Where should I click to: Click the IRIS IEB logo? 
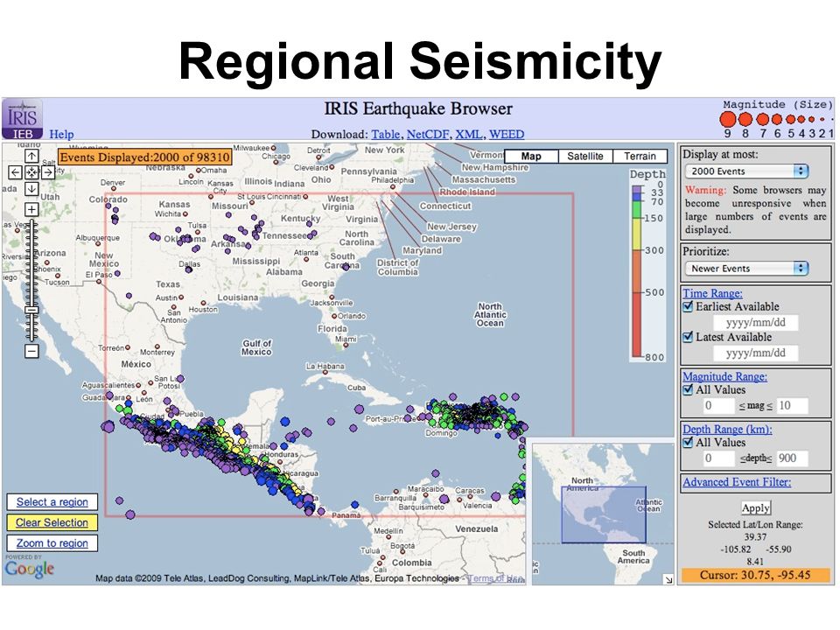22,119
